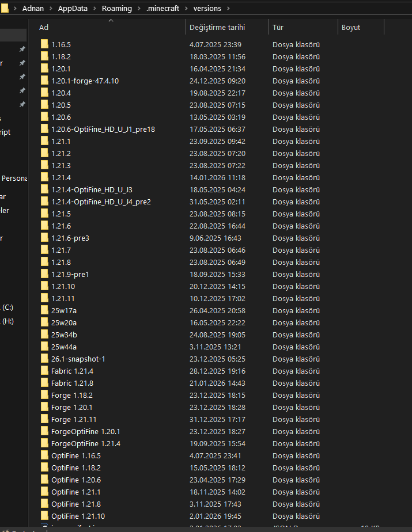Click the folder icon of 1.21.6-pre3

tap(44, 238)
